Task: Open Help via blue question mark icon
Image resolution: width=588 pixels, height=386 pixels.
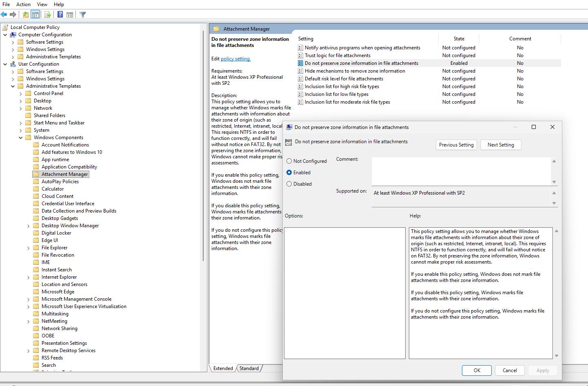Action: coord(60,15)
